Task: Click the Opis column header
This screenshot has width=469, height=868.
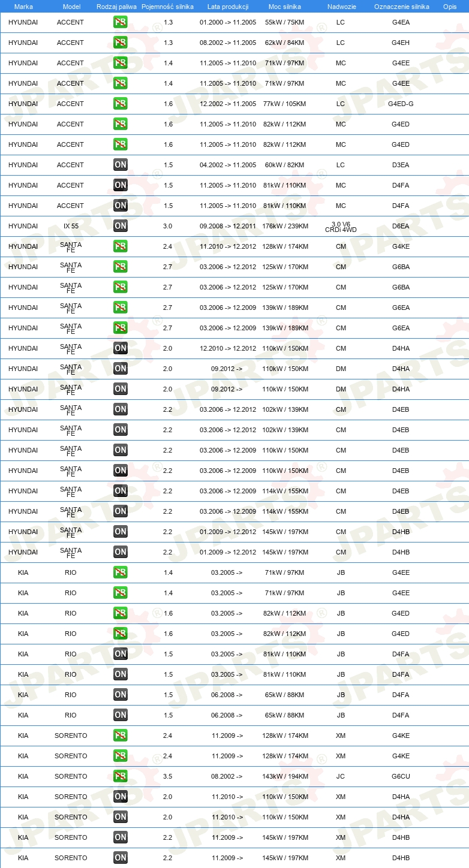Action: [449, 7]
